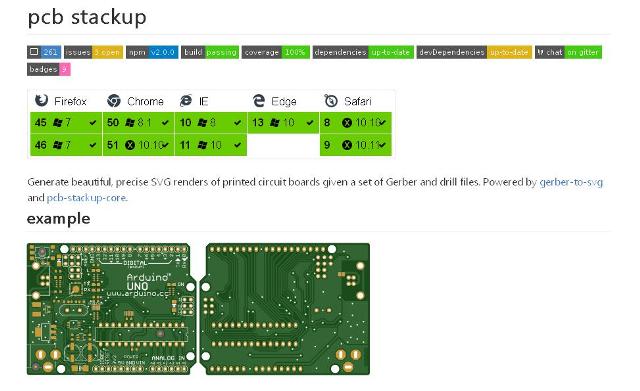
Task: Open the coverage 100% badge
Action: pos(276,52)
